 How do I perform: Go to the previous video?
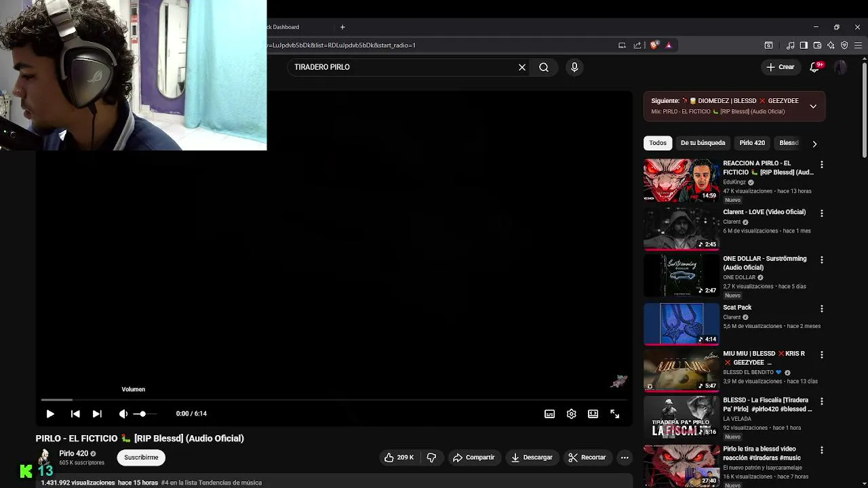pos(75,413)
